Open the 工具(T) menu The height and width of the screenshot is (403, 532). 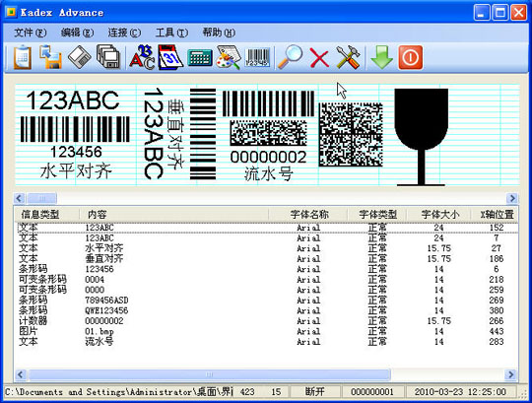tap(171, 33)
